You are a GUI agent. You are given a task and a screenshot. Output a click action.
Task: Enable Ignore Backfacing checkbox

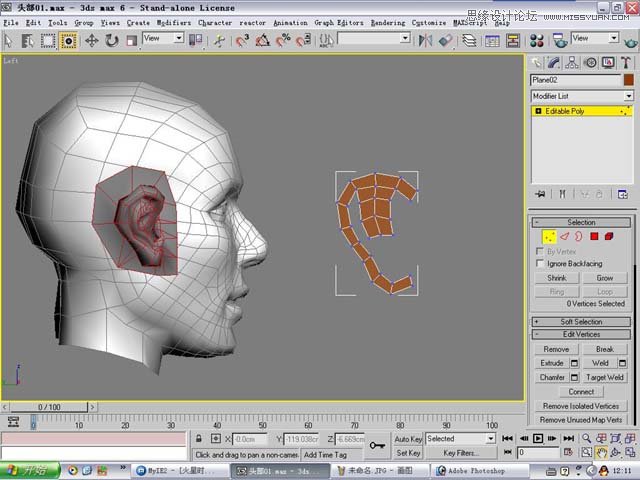(x=540, y=263)
